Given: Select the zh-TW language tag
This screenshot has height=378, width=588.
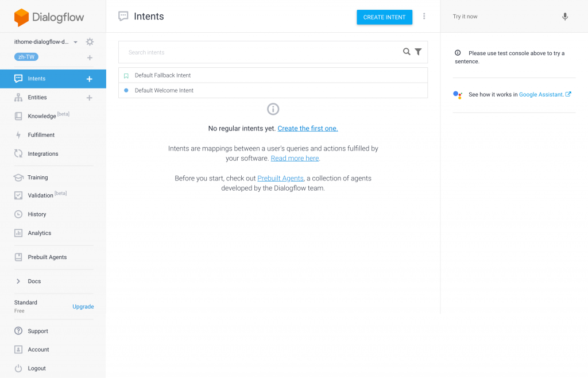Looking at the screenshot, I should [26, 57].
